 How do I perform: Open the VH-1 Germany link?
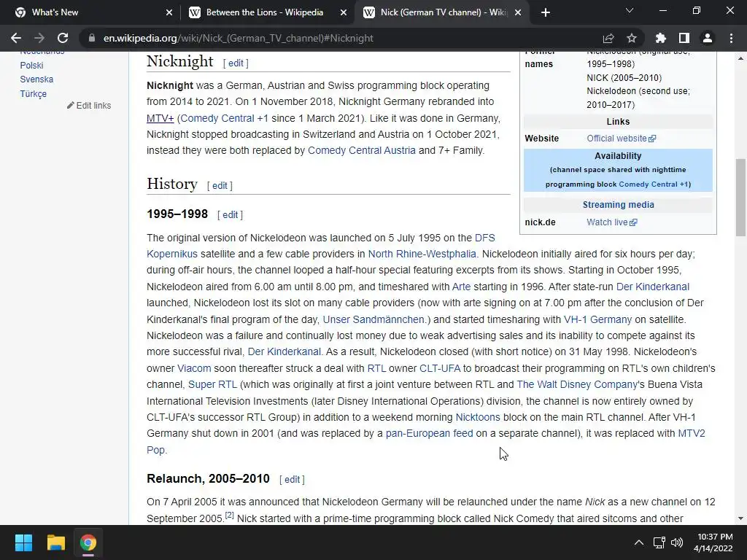(x=598, y=319)
